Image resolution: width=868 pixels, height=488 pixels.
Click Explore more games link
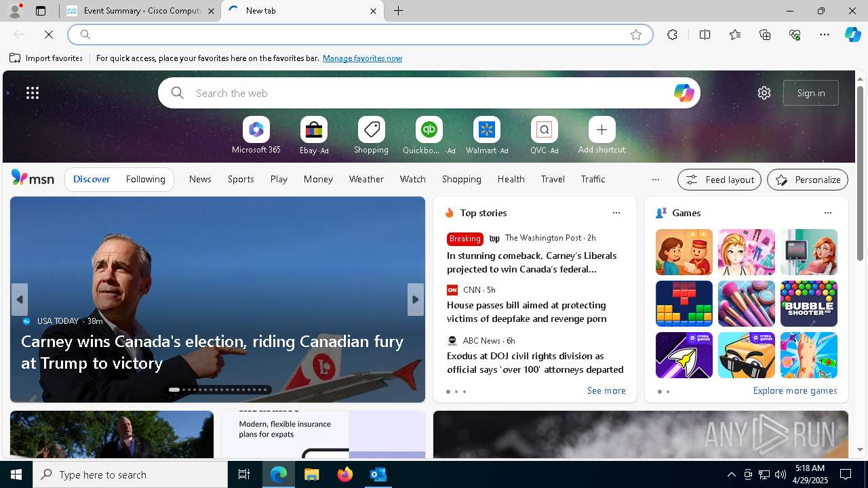coord(795,390)
